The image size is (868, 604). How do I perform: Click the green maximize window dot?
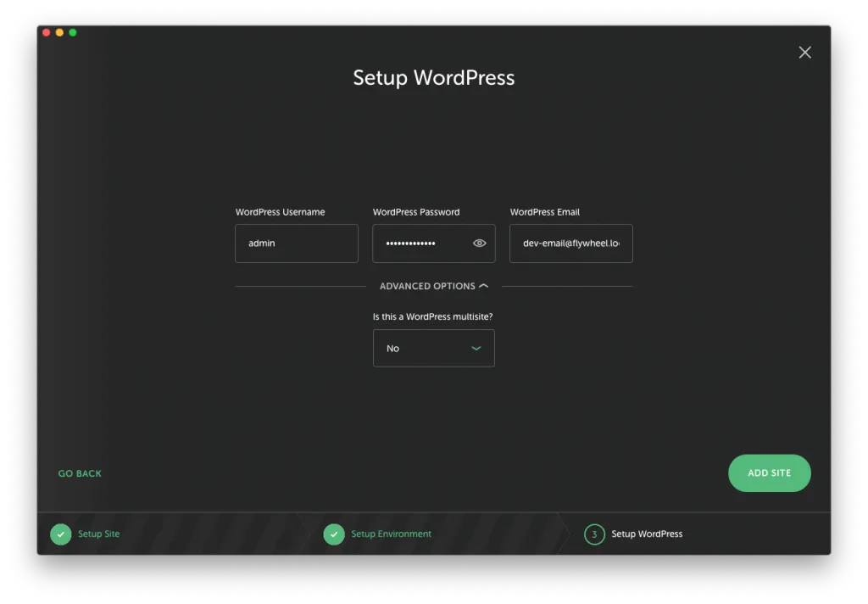click(73, 33)
